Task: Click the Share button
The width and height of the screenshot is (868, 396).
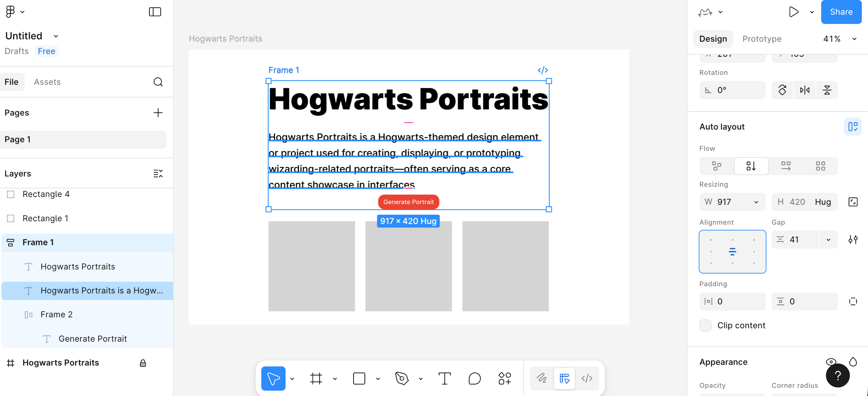Action: (x=841, y=12)
